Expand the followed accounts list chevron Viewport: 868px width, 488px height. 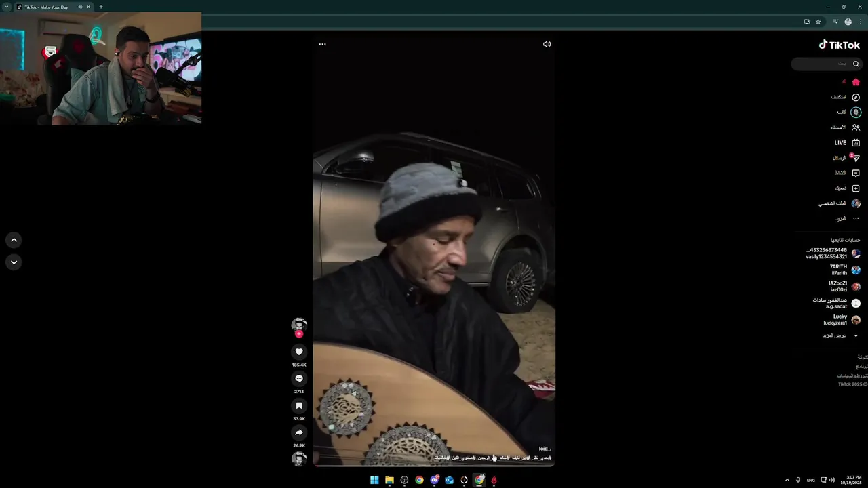[856, 335]
